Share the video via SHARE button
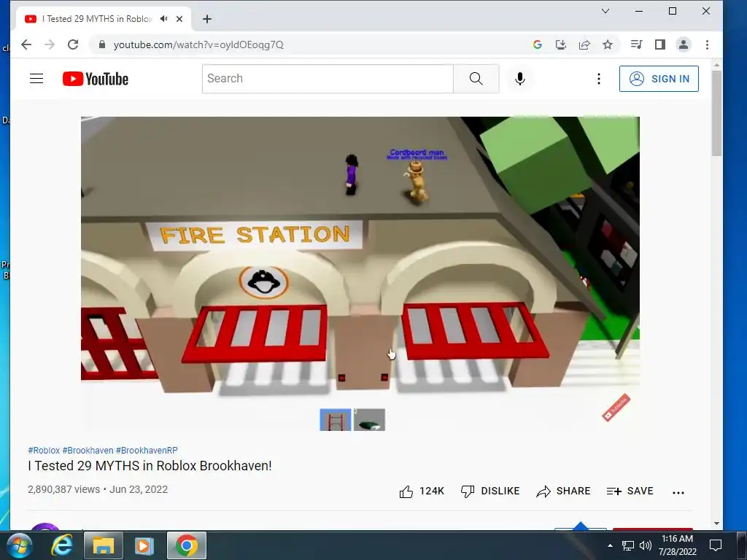Screen dimensions: 747x560 point(563,491)
